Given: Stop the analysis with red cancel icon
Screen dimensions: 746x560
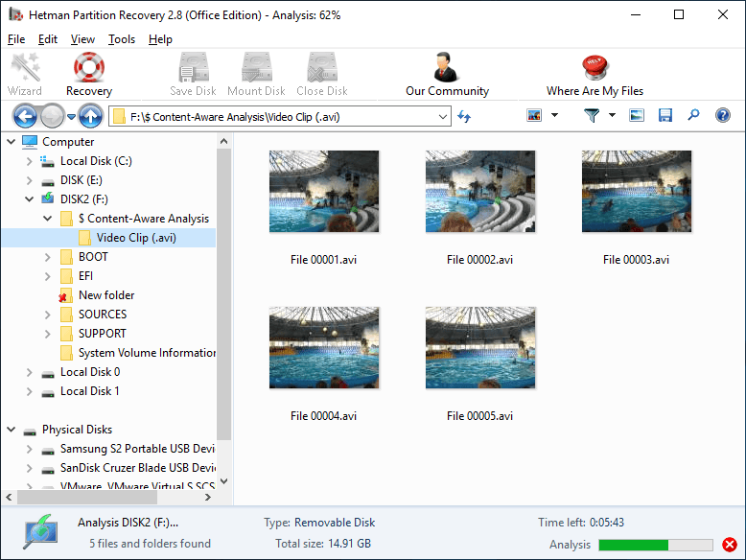Looking at the screenshot, I should [730, 545].
